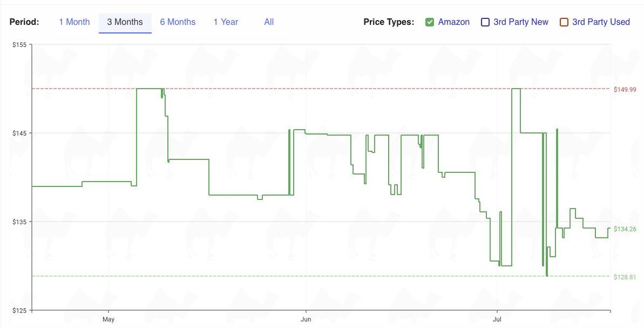Choose the 6 Months period tab
This screenshot has width=644, height=328.
(x=178, y=22)
